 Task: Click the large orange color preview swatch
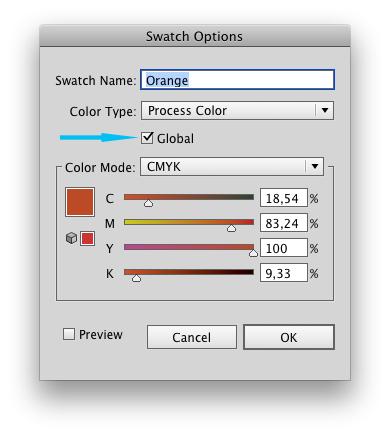pos(80,202)
